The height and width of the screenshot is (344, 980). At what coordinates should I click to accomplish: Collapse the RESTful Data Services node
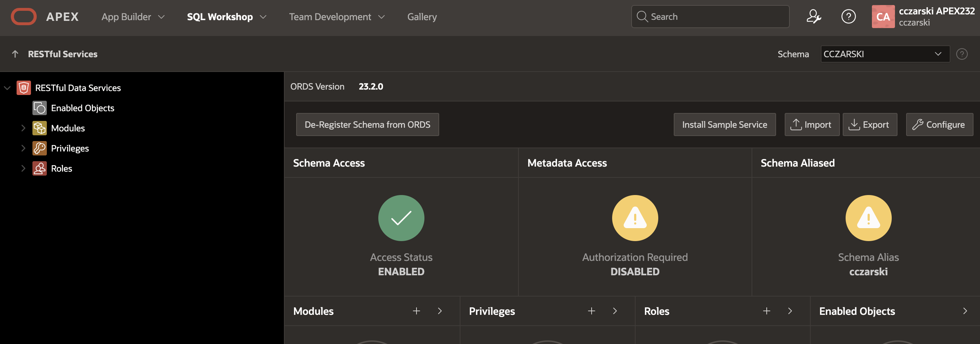[7, 88]
